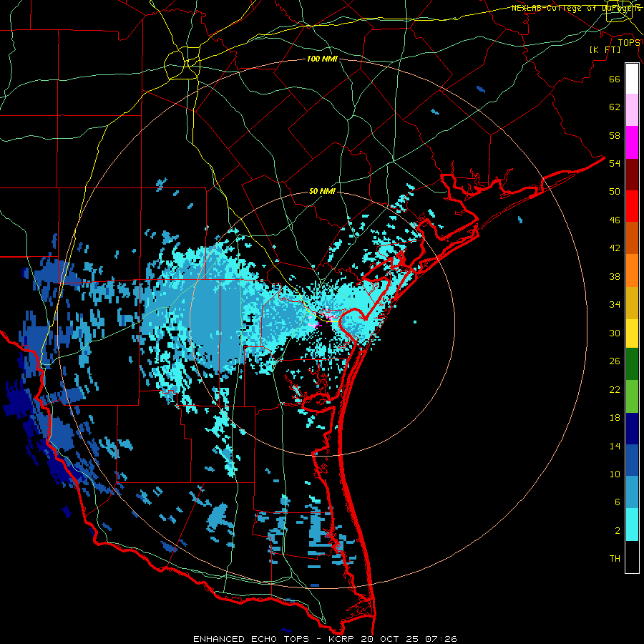This screenshot has width=644, height=644.
Task: Click the '42' legend value
Action: [x=615, y=248]
